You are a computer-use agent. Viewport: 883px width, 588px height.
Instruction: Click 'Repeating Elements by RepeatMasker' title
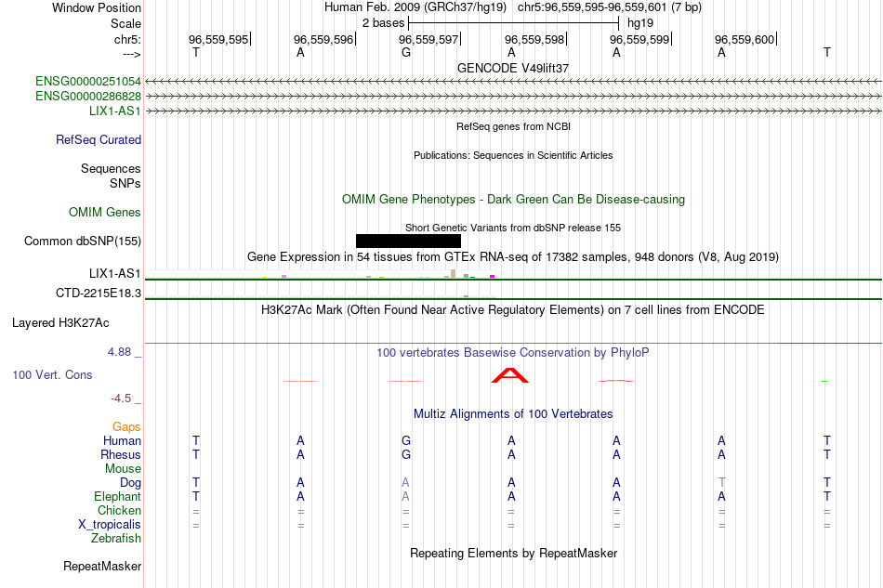514,554
